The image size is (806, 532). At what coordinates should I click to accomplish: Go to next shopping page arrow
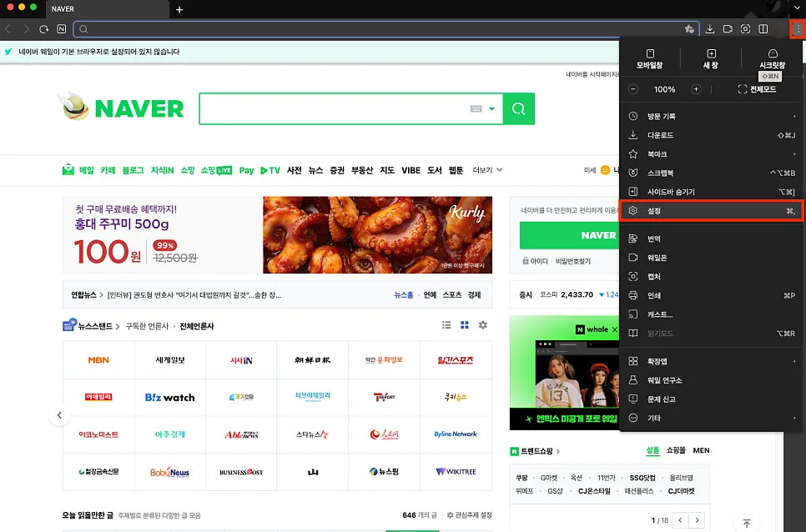click(x=697, y=520)
